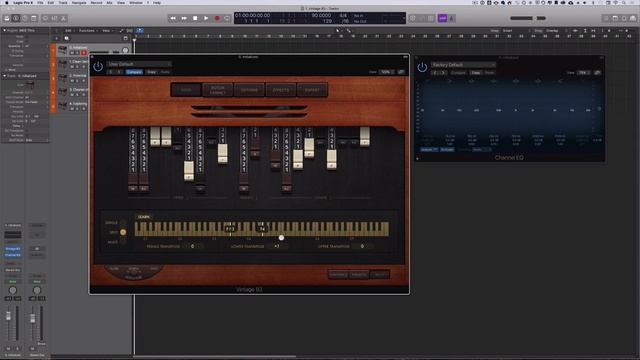Select the Split keyboard mode radio
This screenshot has height=360, width=640.
(123, 232)
